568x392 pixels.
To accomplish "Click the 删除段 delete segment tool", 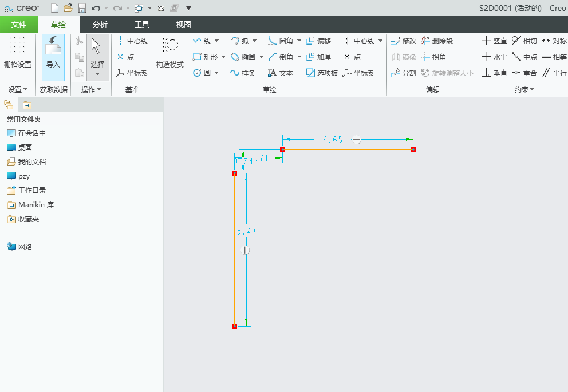I will click(x=437, y=41).
